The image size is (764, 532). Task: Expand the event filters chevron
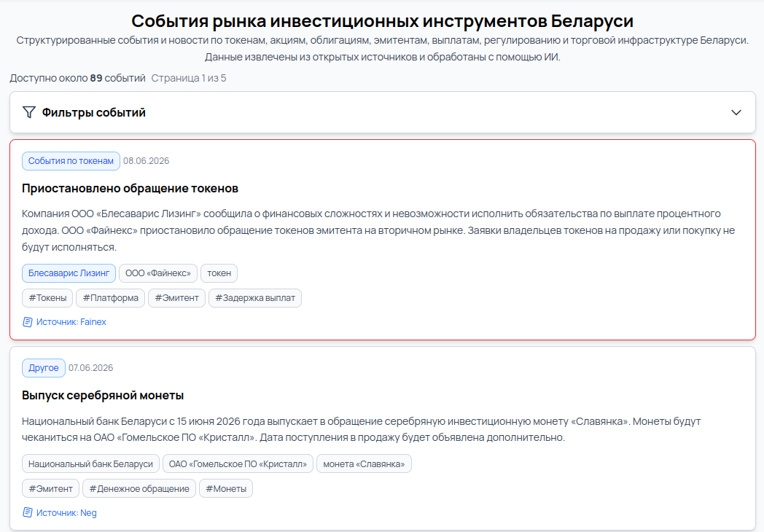[x=736, y=112]
